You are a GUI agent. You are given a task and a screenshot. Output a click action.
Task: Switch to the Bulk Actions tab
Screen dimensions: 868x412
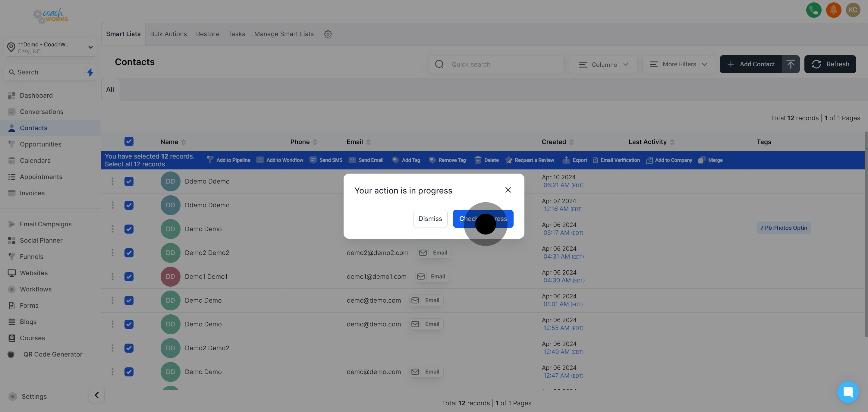click(168, 34)
